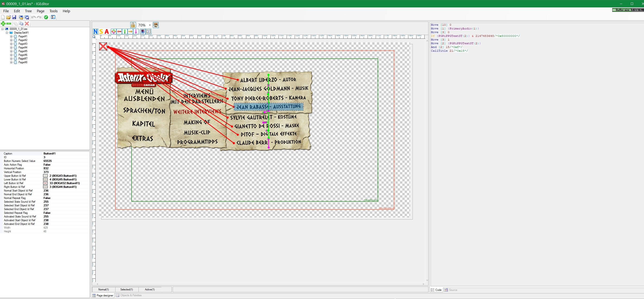Click the Upper Button Id Ref value
Viewport: 644px width, 299px height.
[63, 176]
